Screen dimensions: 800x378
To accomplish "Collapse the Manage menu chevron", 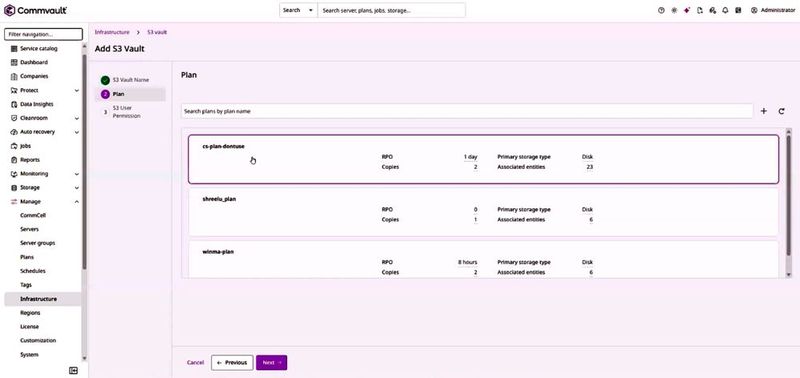I will [x=77, y=201].
